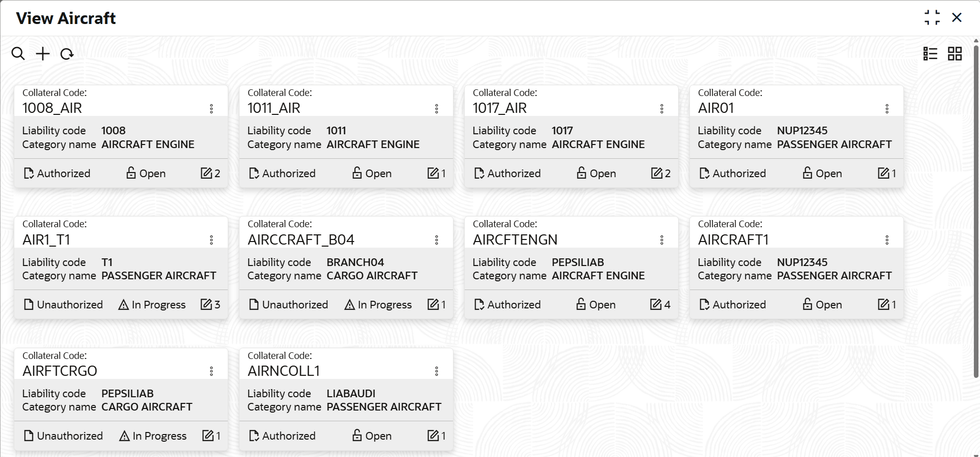Open the AIR1_T1 card actions menu
This screenshot has height=457, width=980.
(x=211, y=240)
